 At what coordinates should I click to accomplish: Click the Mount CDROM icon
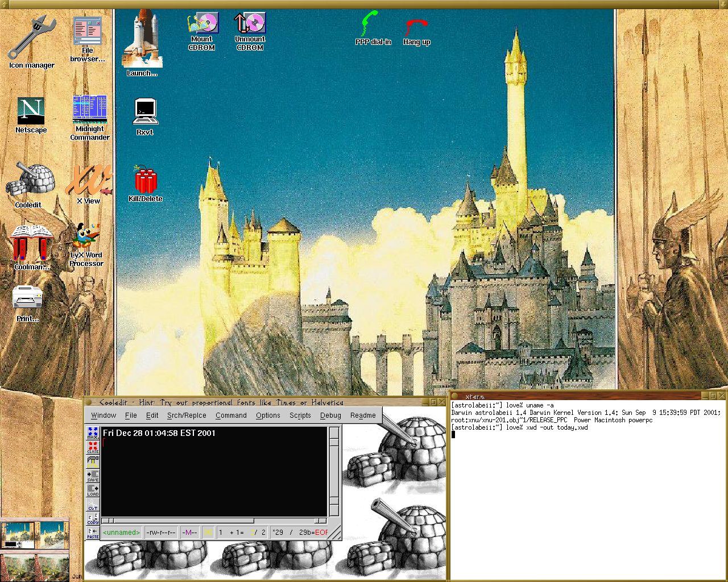pyautogui.click(x=202, y=23)
